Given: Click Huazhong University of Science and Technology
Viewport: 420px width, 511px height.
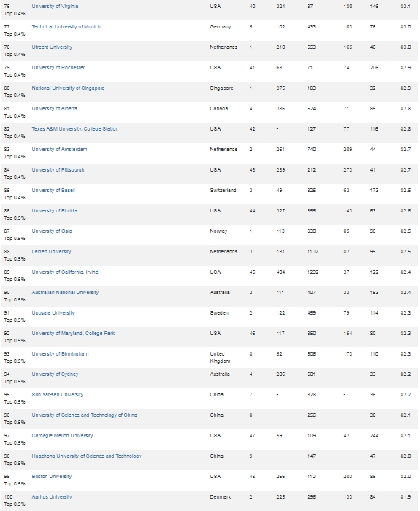Looking at the screenshot, I should 86,456.
